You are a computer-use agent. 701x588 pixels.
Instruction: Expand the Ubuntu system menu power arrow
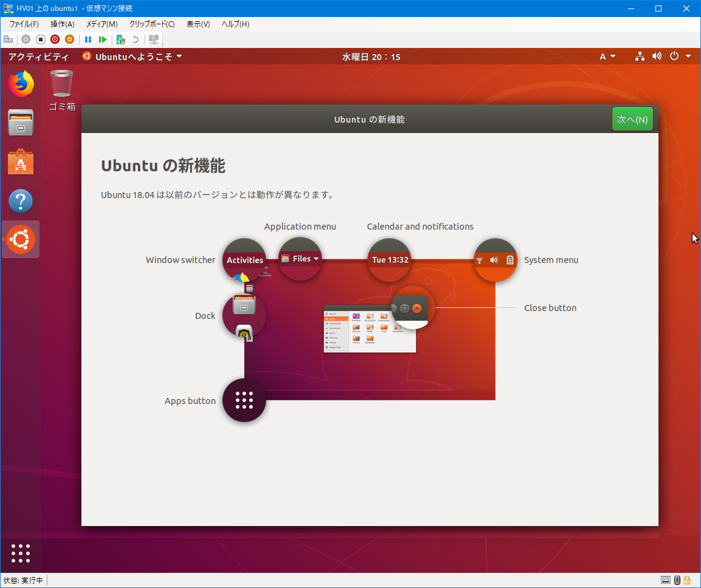[x=688, y=56]
